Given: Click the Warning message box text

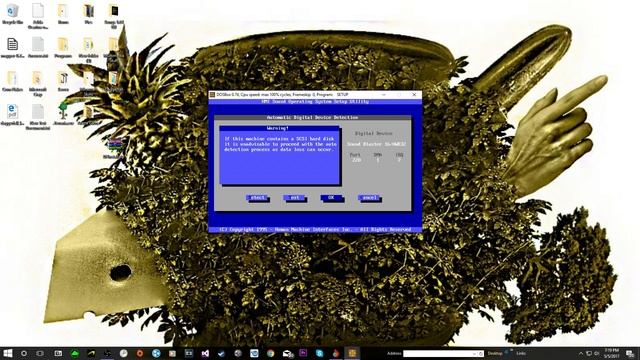Looking at the screenshot, I should click(280, 144).
